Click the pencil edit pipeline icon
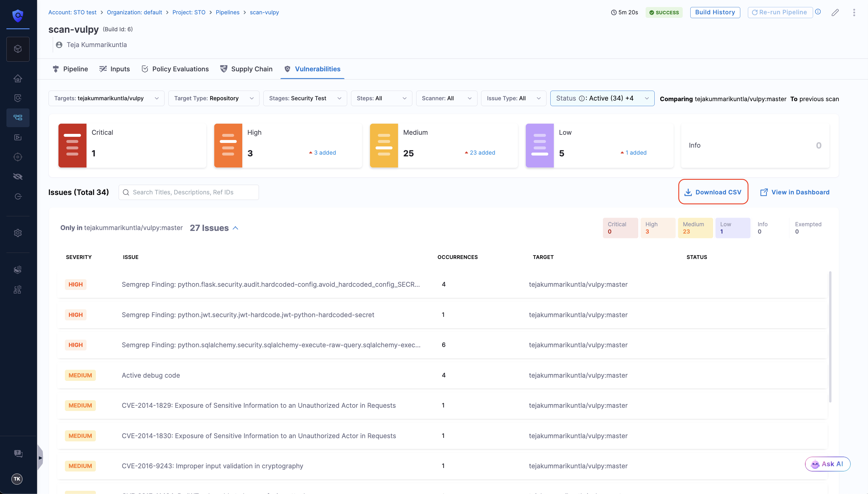The image size is (868, 494). (835, 13)
